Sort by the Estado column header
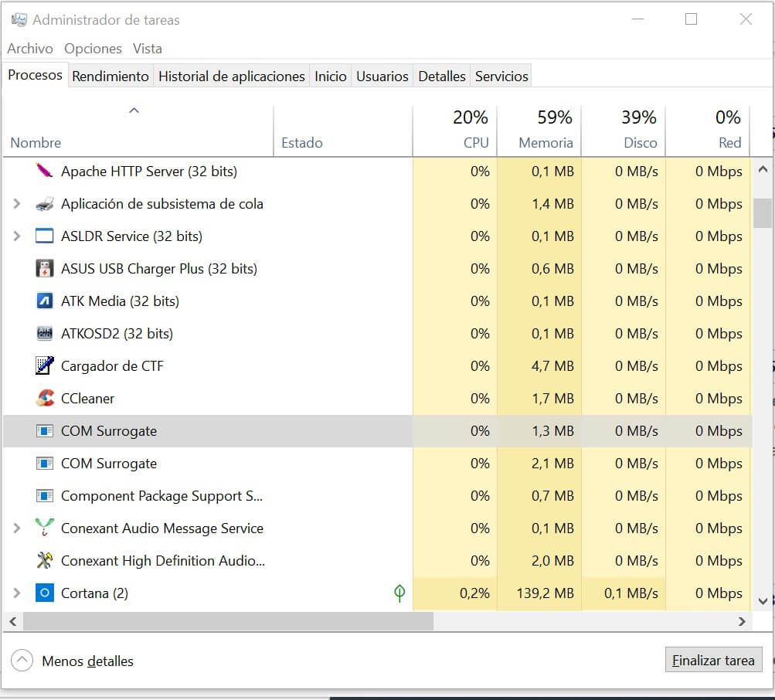775x700 pixels. tap(343, 131)
